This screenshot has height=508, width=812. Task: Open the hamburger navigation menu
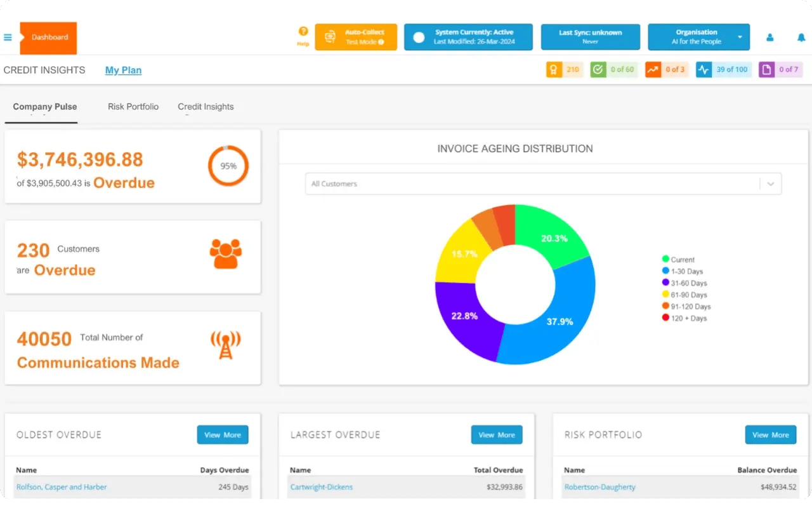tap(8, 37)
